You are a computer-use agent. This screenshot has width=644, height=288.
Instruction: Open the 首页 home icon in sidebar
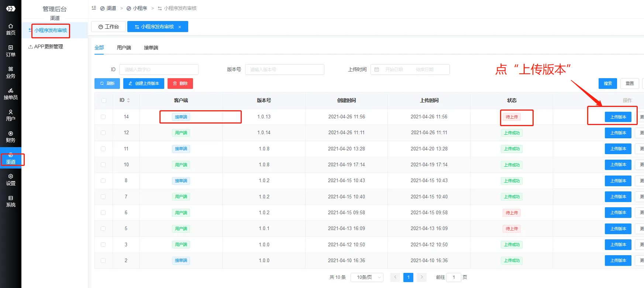coord(11,30)
